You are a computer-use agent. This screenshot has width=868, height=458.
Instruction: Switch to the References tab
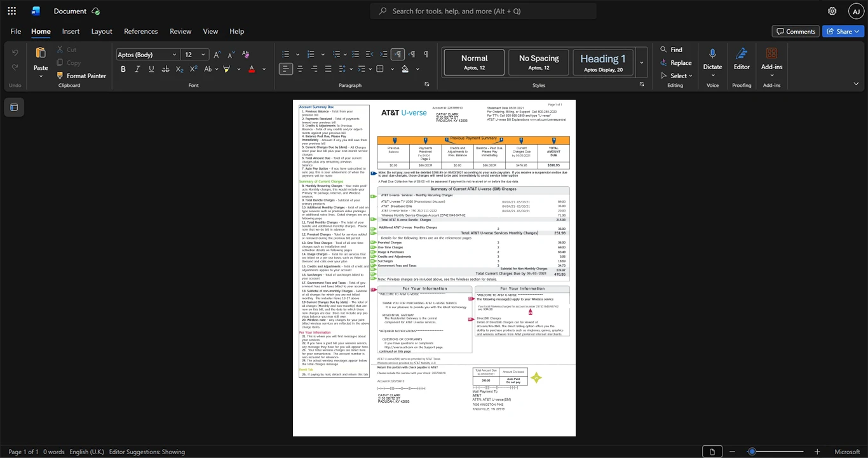point(141,31)
